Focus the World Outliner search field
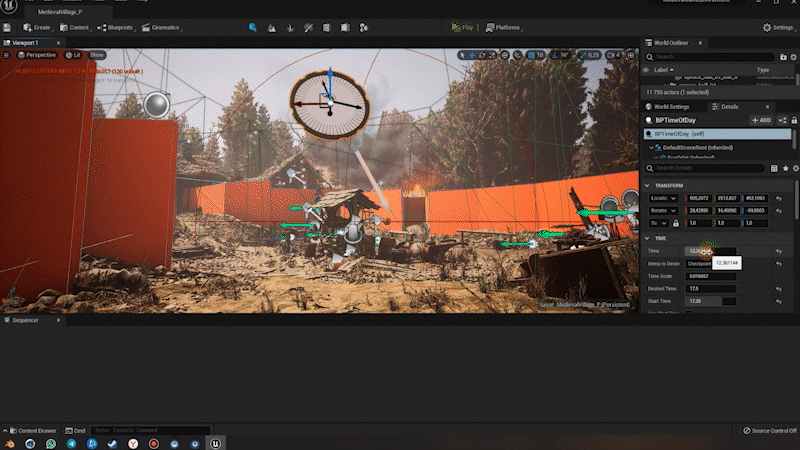Viewport: 800px width, 450px height. (x=710, y=57)
